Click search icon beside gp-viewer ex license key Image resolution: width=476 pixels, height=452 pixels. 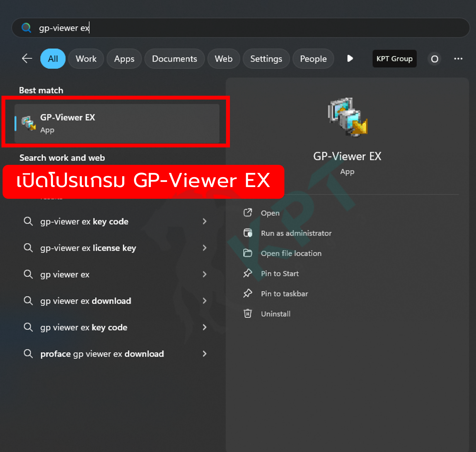[28, 248]
